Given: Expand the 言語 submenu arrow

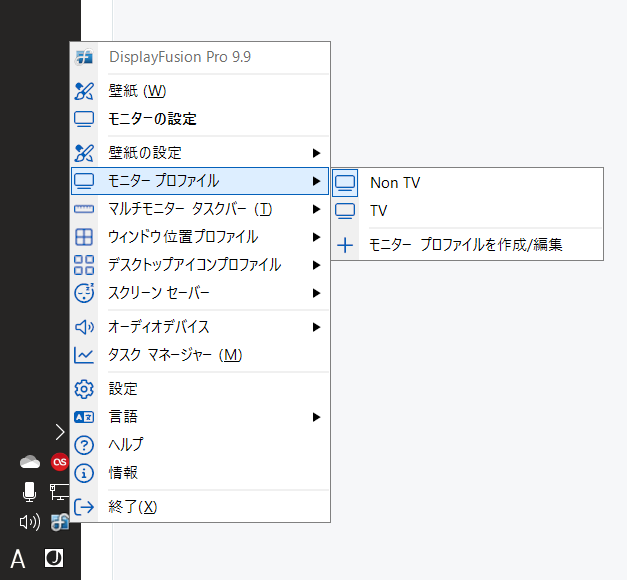Looking at the screenshot, I should click(316, 417).
